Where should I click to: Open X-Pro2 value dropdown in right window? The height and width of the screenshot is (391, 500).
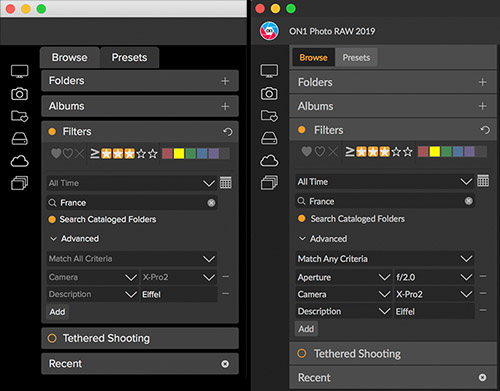click(434, 294)
